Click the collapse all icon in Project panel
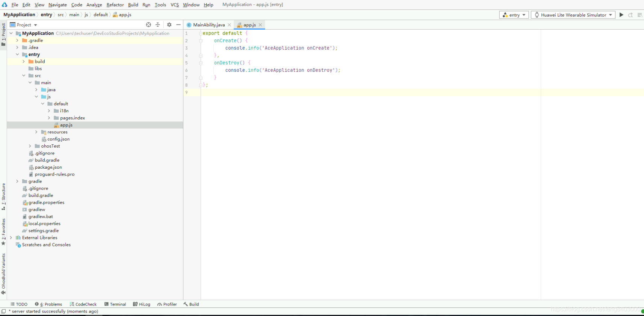 click(x=158, y=25)
